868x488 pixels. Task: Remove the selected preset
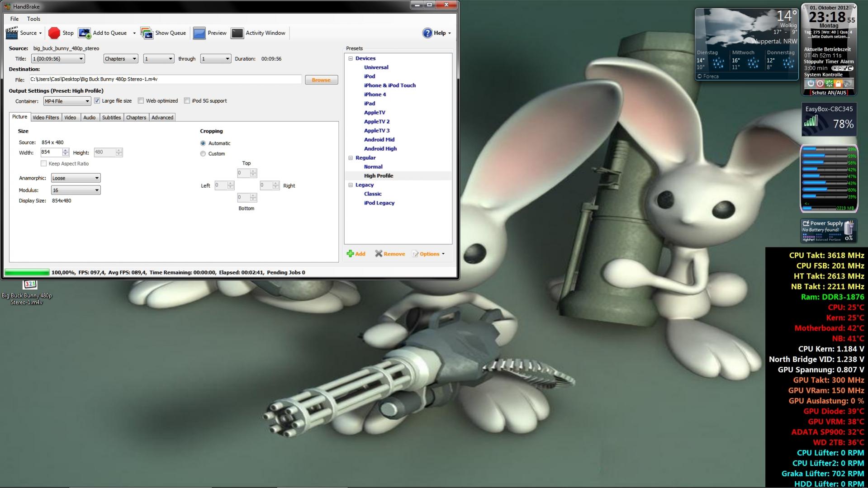[x=390, y=254]
